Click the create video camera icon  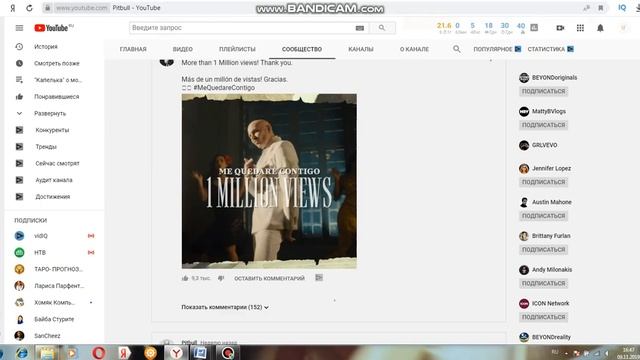click(560, 28)
